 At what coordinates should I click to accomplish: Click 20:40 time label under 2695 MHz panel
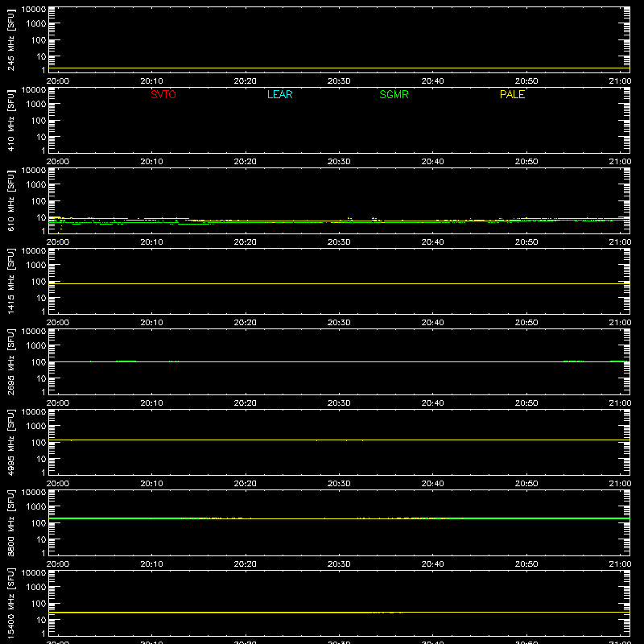(432, 403)
